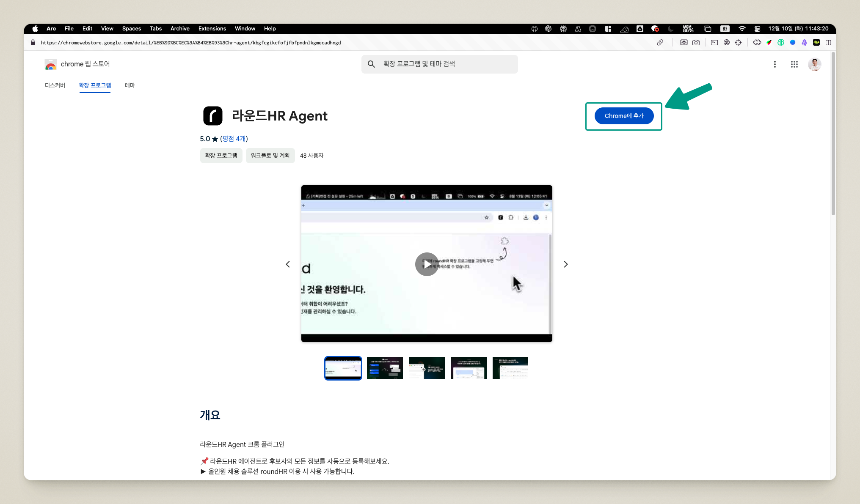Open the Google apps grid
The height and width of the screenshot is (504, 860).
click(x=794, y=64)
